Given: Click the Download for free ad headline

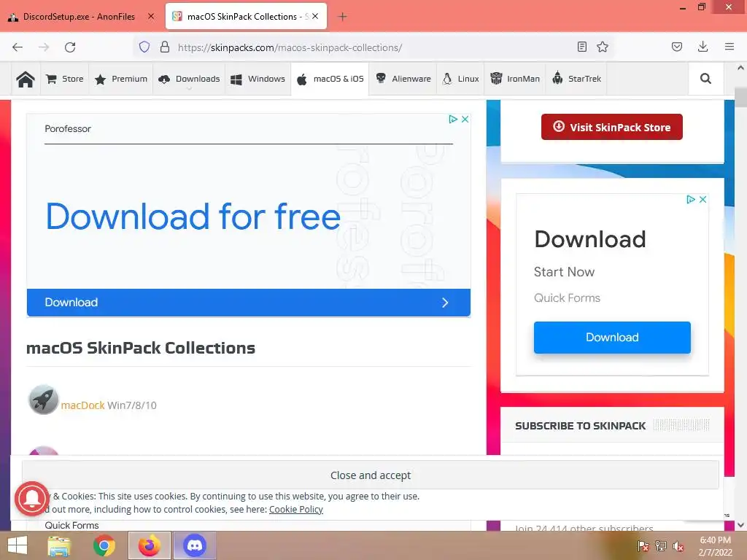Looking at the screenshot, I should point(193,216).
